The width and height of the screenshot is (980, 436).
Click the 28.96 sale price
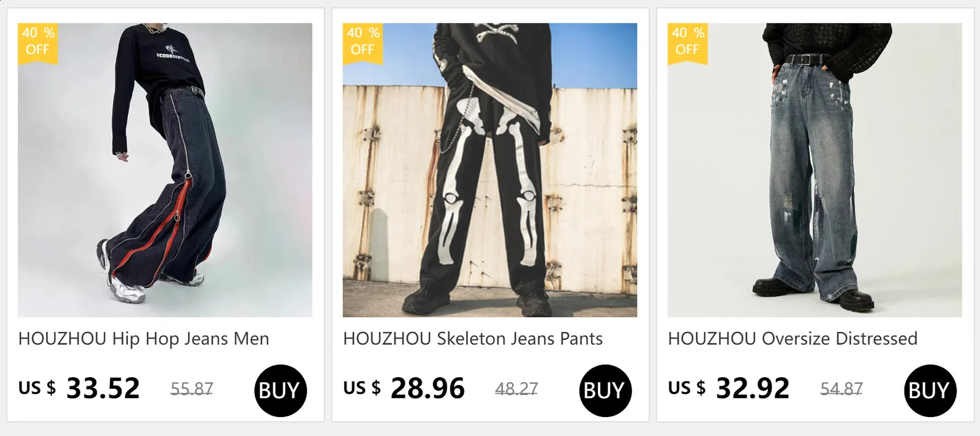pos(428,388)
